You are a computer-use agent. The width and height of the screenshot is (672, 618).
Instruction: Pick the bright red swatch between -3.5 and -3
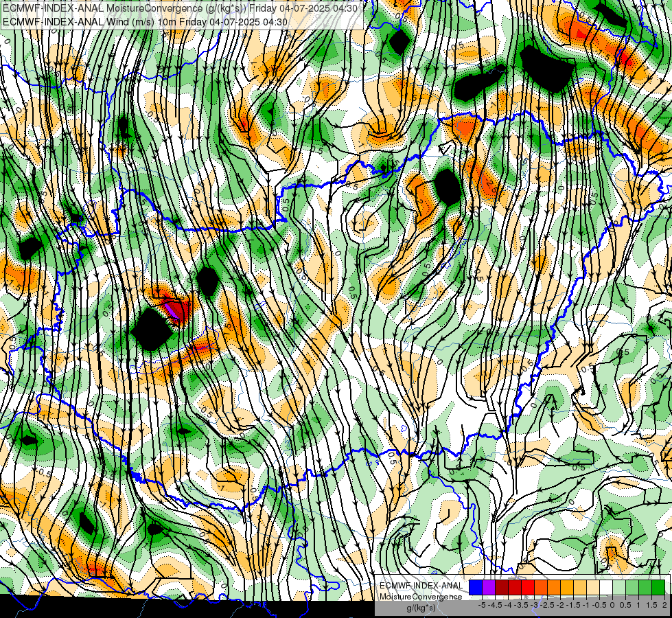click(528, 588)
